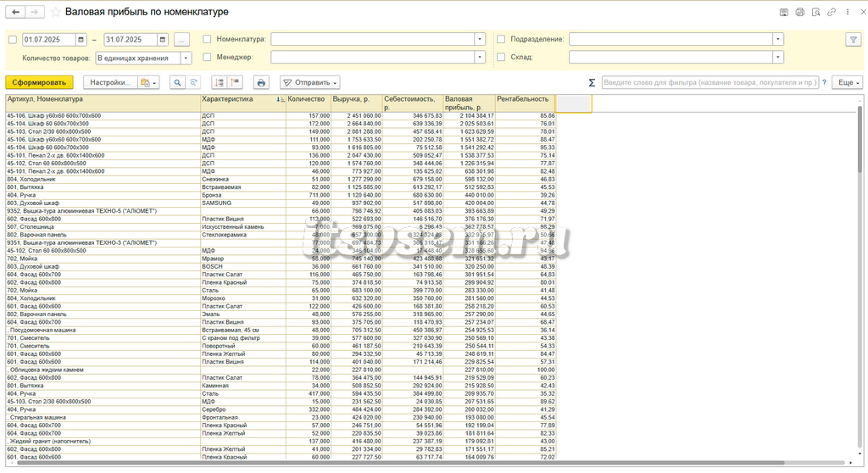Screen dimensions: 868x473
Task: Click the start date field 01.07.2025
Action: click(x=48, y=39)
